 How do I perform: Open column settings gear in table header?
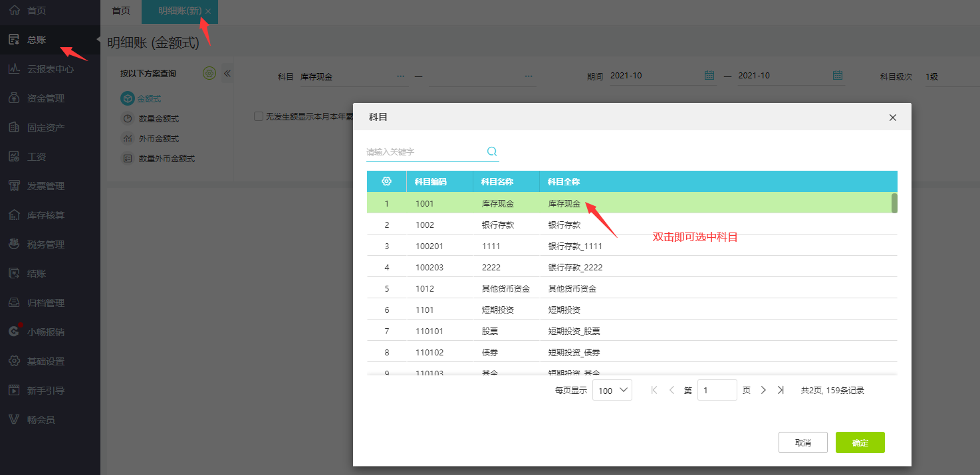(386, 181)
